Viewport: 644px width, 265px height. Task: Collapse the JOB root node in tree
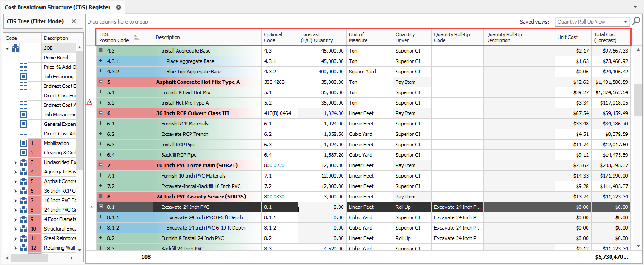pos(7,48)
